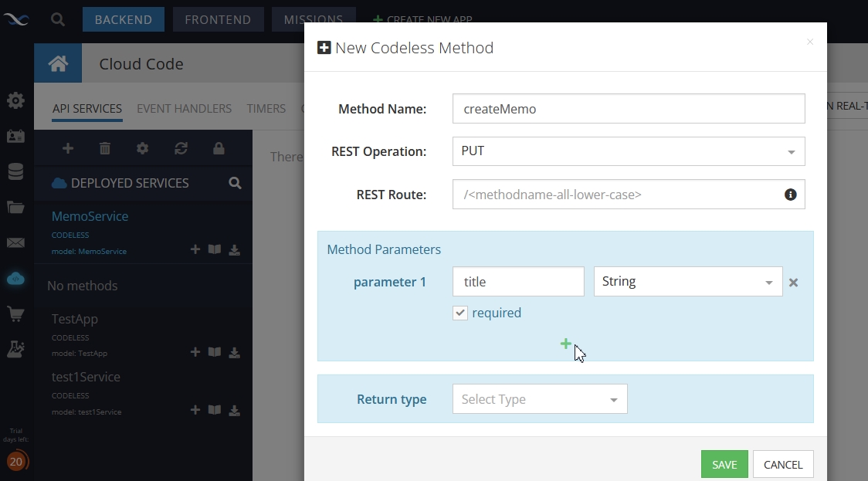868x481 pixels.
Task: Refresh services with the refresh icon
Action: pyautogui.click(x=181, y=148)
